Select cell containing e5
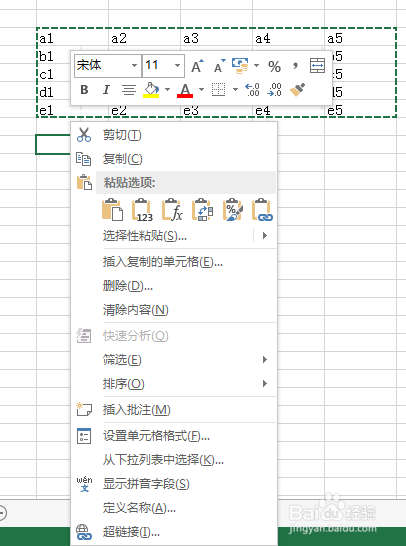 click(360, 110)
